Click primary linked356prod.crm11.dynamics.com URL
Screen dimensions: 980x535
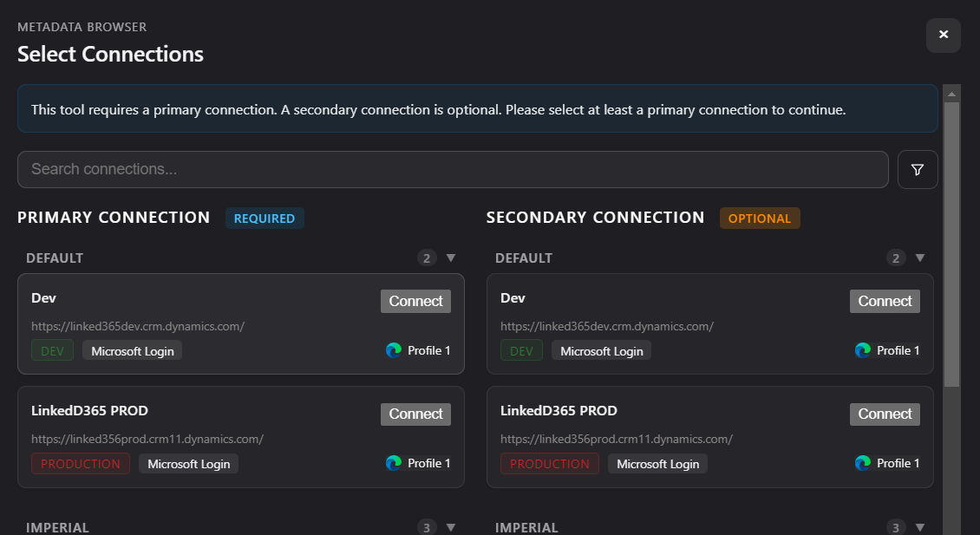(147, 439)
